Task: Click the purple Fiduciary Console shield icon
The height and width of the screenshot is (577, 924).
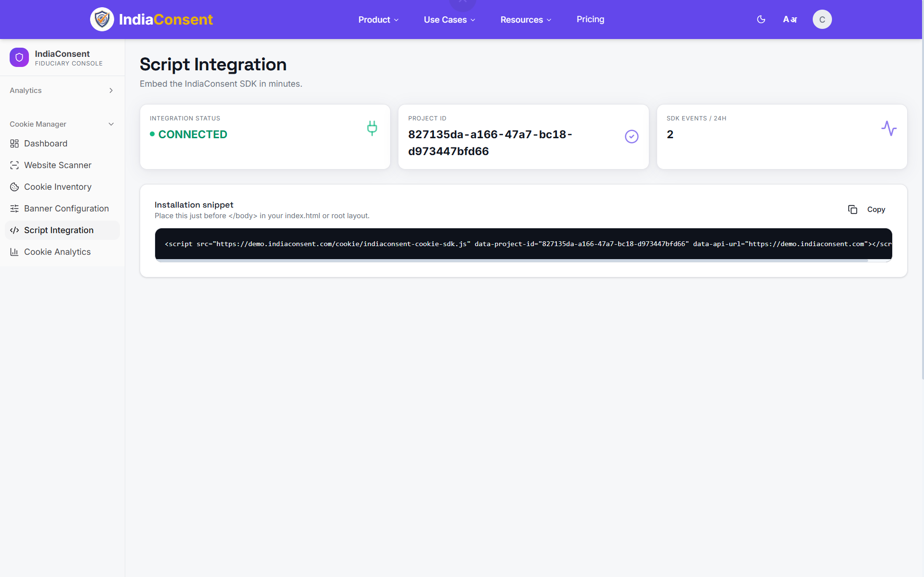Action: [x=19, y=57]
